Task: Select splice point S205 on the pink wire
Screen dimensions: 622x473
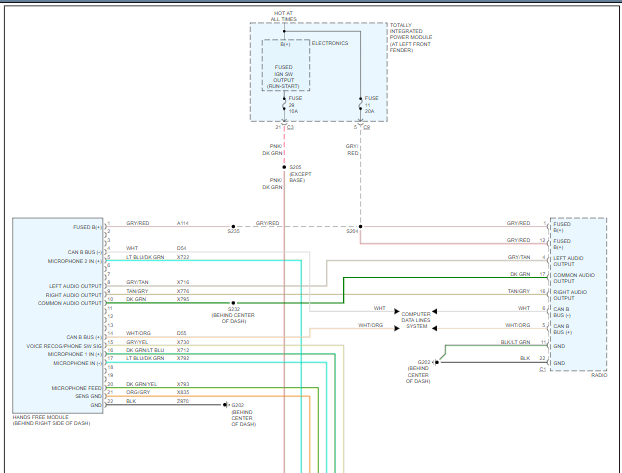Action: 284,166
